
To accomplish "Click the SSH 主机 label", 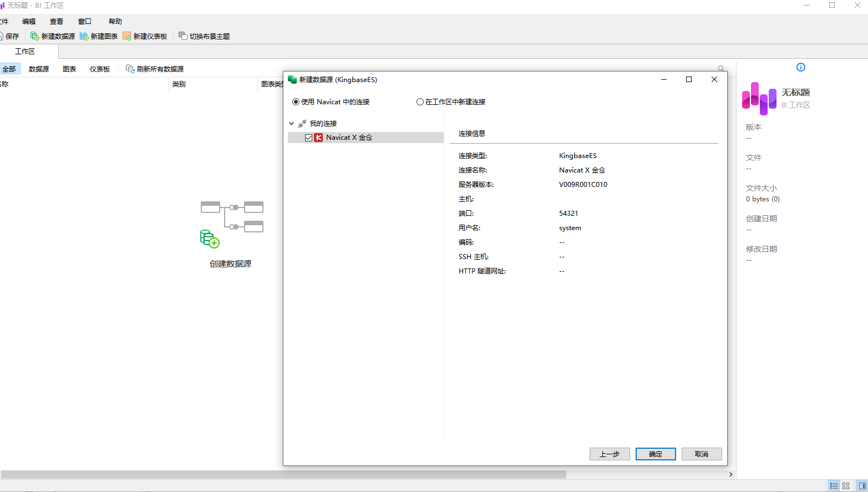I will pos(474,257).
